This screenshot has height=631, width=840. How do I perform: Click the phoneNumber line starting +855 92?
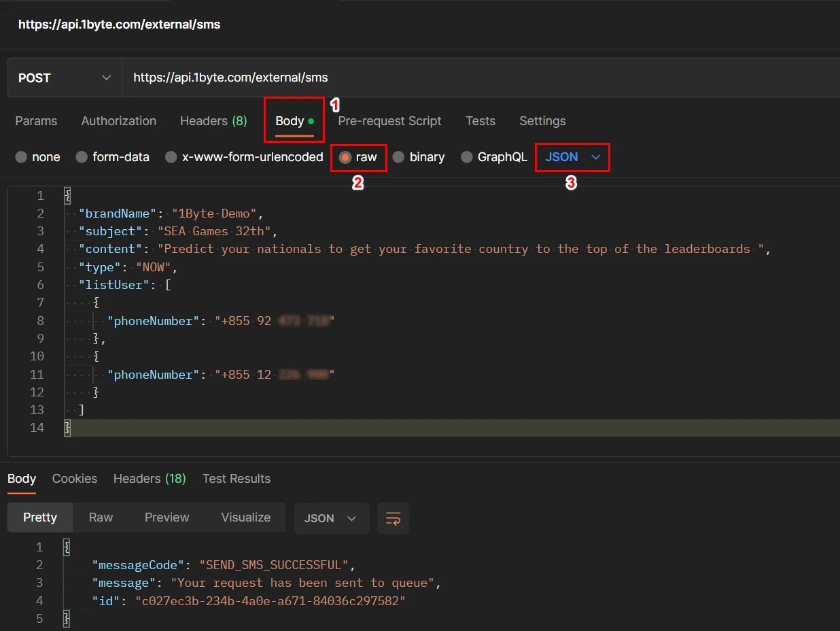tap(221, 321)
